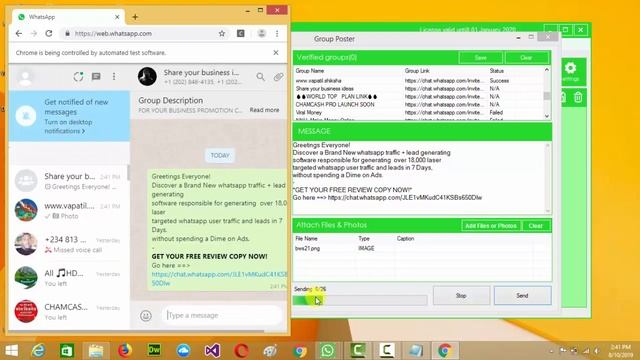Open Firefox from the taskbar
This screenshot has height=360, width=640.
click(125, 351)
